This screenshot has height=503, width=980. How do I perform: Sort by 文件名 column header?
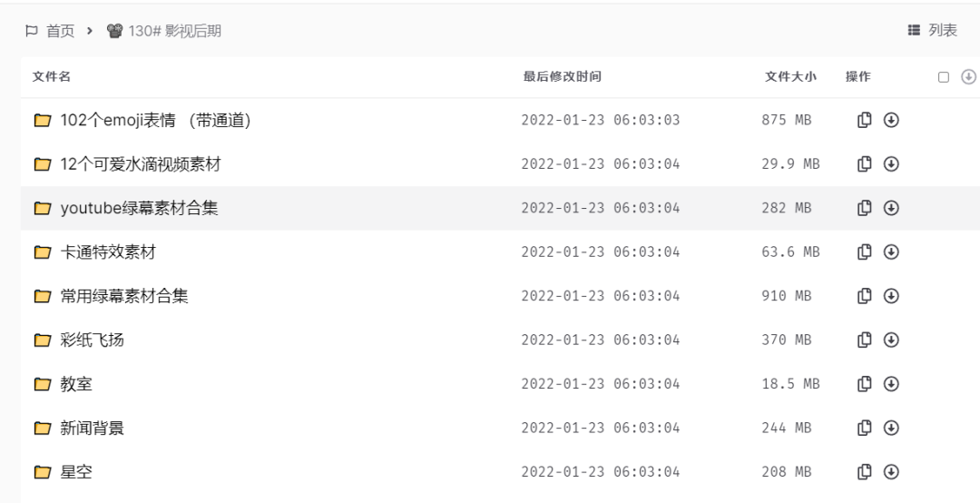[52, 77]
